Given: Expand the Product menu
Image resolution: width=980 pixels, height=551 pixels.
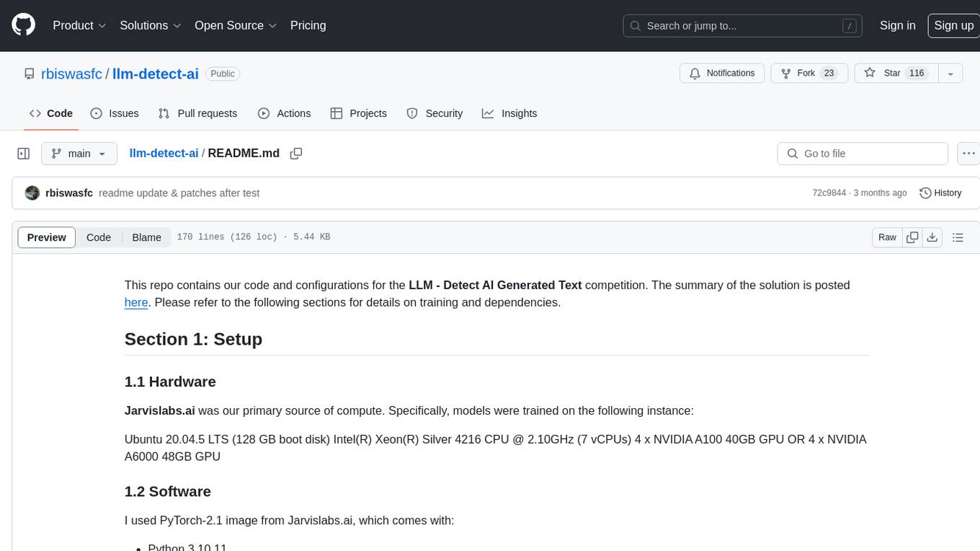Looking at the screenshot, I should pos(79,25).
